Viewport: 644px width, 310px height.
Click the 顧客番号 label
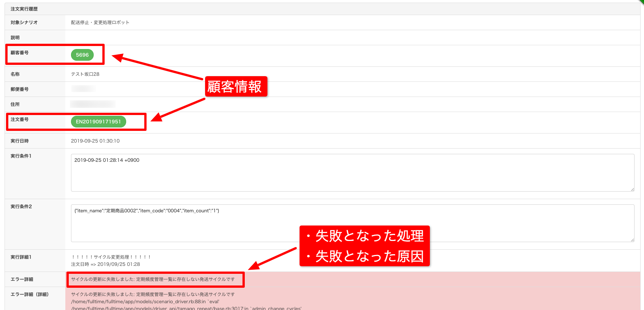20,52
